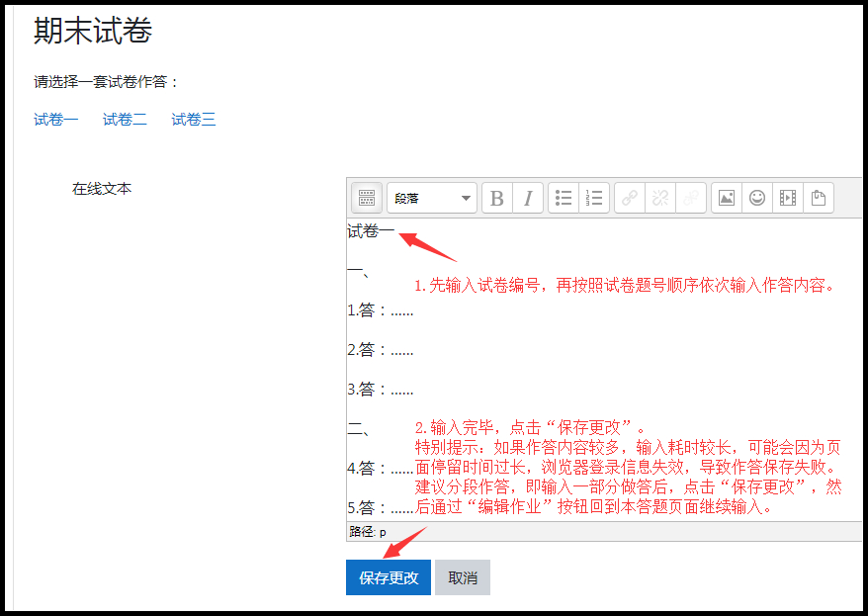Click the 期末试卷 page heading

(93, 30)
